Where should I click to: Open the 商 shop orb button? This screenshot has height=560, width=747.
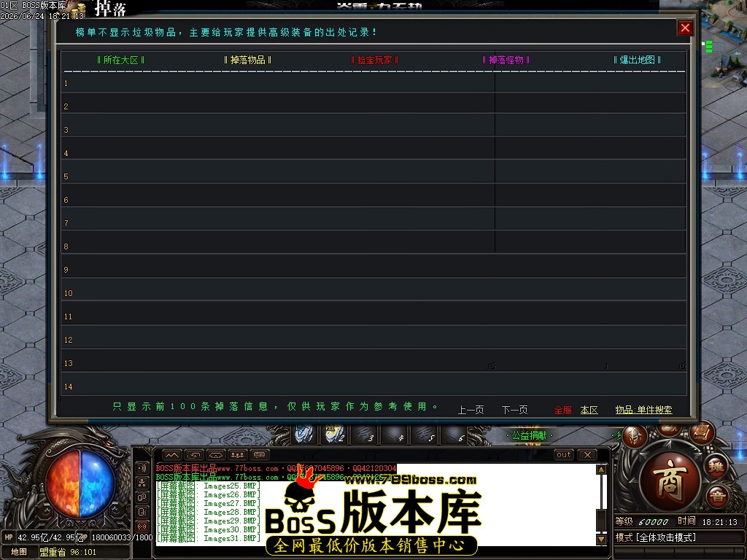670,482
